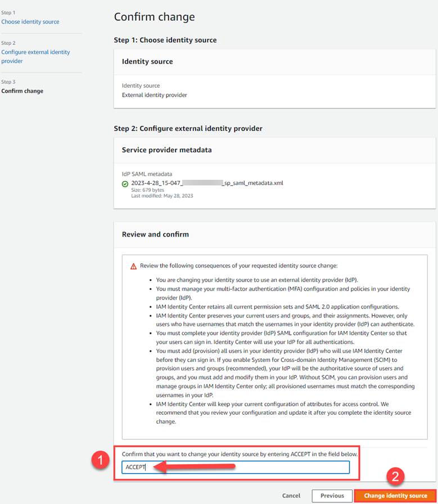Click Cancel to abort the identity source change
Screen dimensions: 438x504
click(x=291, y=496)
